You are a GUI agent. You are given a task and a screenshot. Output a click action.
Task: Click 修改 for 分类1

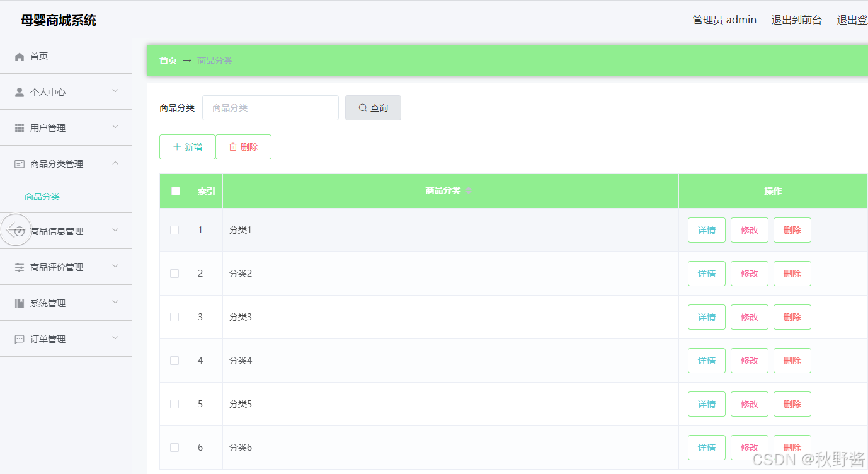coord(750,230)
